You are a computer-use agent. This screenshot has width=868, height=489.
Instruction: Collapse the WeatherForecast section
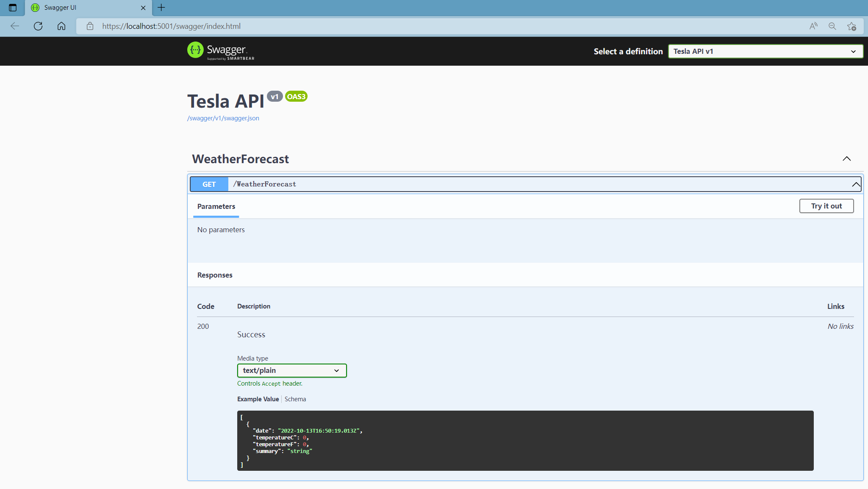846,158
